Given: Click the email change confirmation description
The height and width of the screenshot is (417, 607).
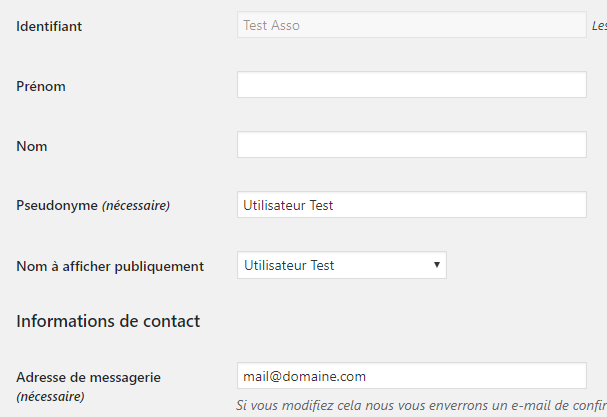Looking at the screenshot, I should (x=420, y=405).
